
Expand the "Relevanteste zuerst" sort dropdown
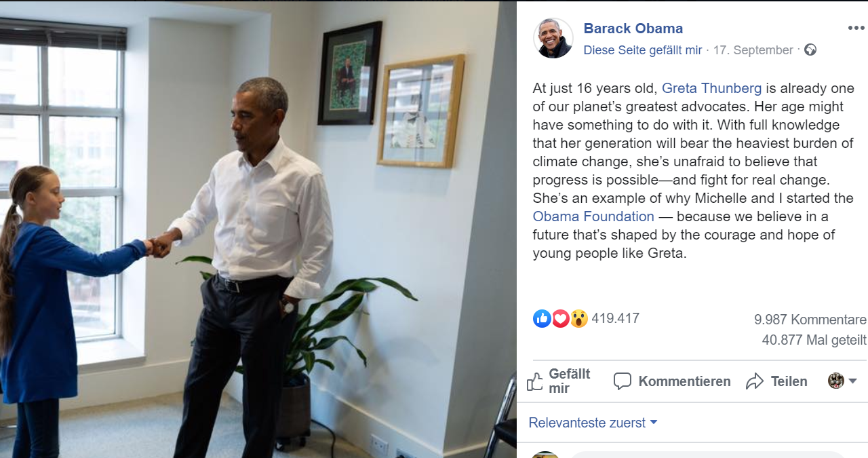point(593,423)
